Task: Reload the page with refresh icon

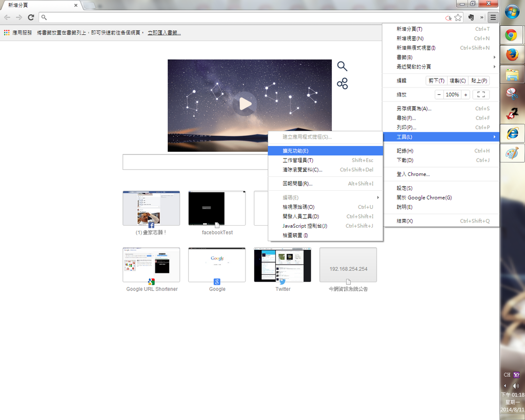Action: click(x=31, y=17)
